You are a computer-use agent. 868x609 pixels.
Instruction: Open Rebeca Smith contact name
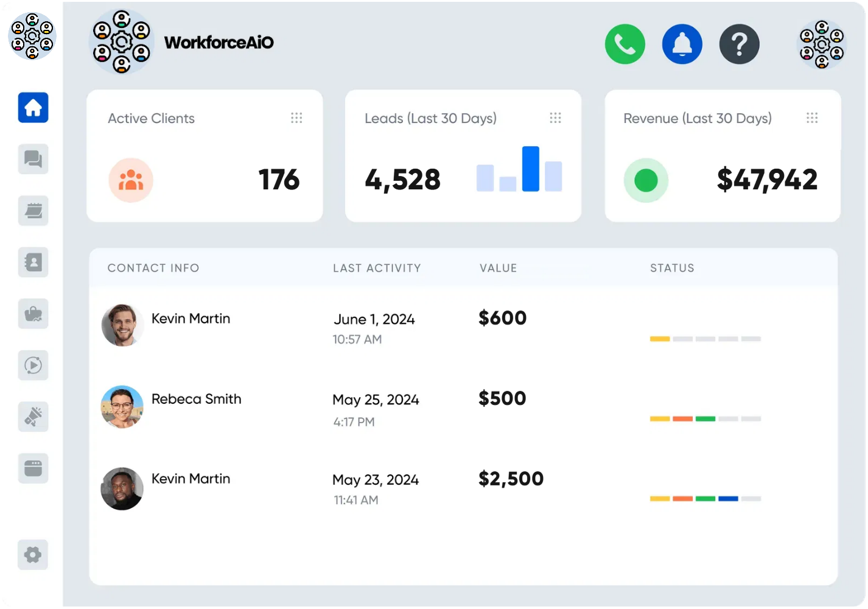tap(196, 399)
